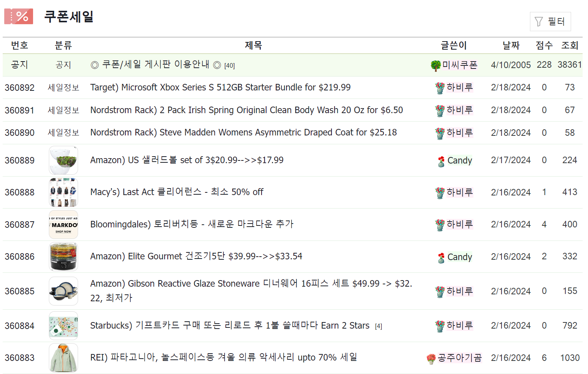Click the red percent coupon board icon

coord(18,16)
